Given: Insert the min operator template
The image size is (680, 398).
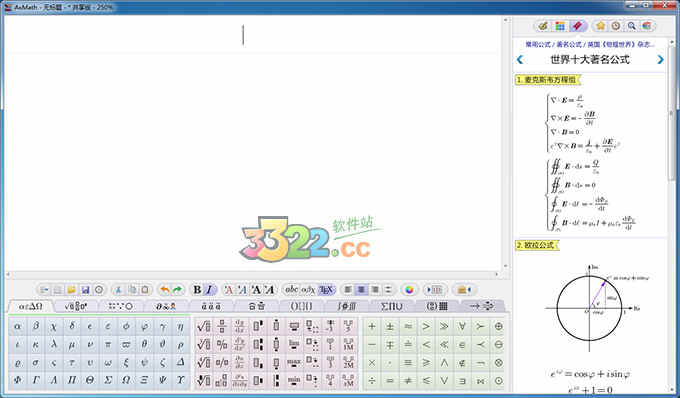Looking at the screenshot, I should [x=294, y=380].
